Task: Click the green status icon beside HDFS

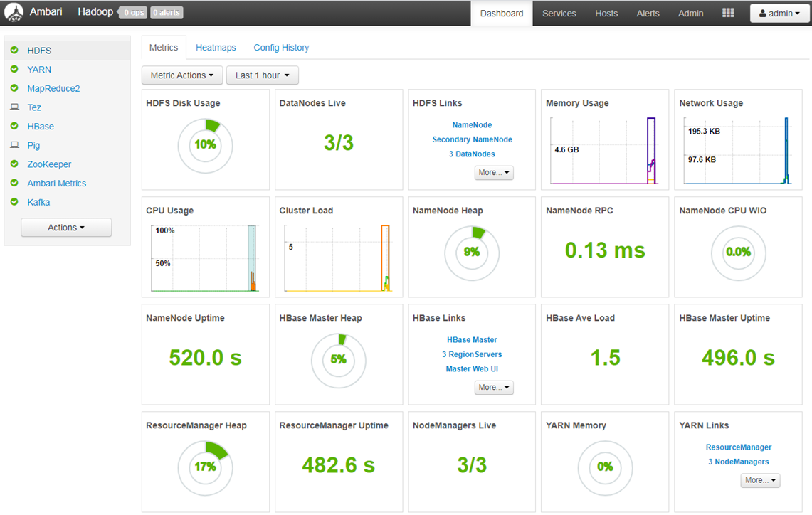Action: [x=14, y=51]
